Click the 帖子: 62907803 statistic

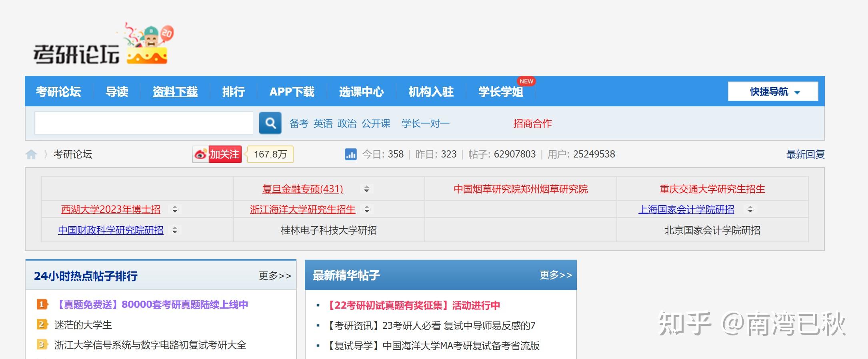[x=502, y=154]
